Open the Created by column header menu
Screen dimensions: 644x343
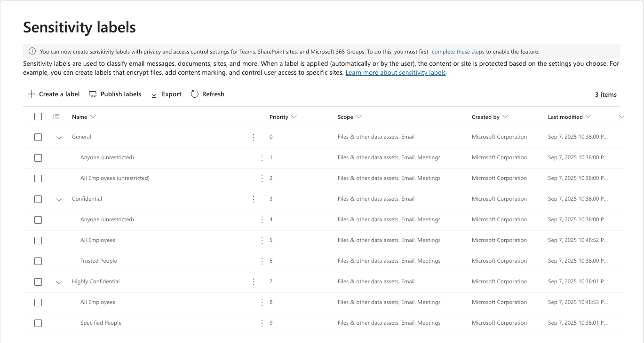pyautogui.click(x=505, y=117)
